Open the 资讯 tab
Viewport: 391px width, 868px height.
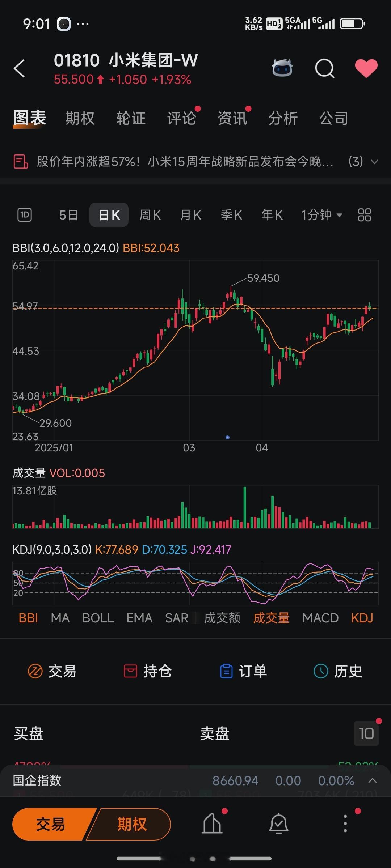232,118
